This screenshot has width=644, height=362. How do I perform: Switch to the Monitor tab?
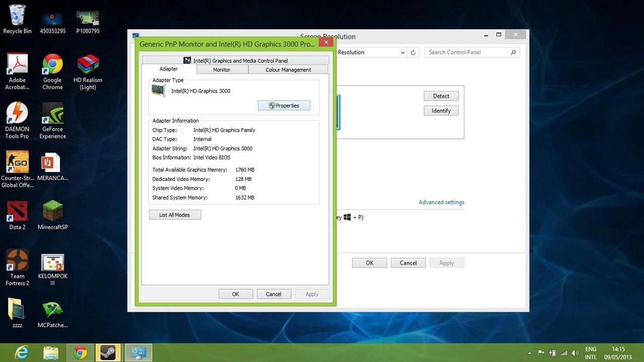click(221, 70)
